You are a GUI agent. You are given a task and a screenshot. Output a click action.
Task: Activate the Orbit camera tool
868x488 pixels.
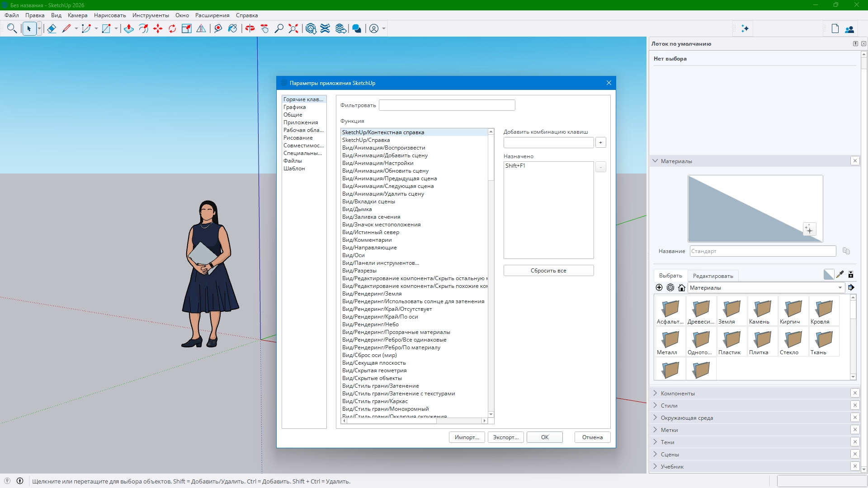point(250,29)
